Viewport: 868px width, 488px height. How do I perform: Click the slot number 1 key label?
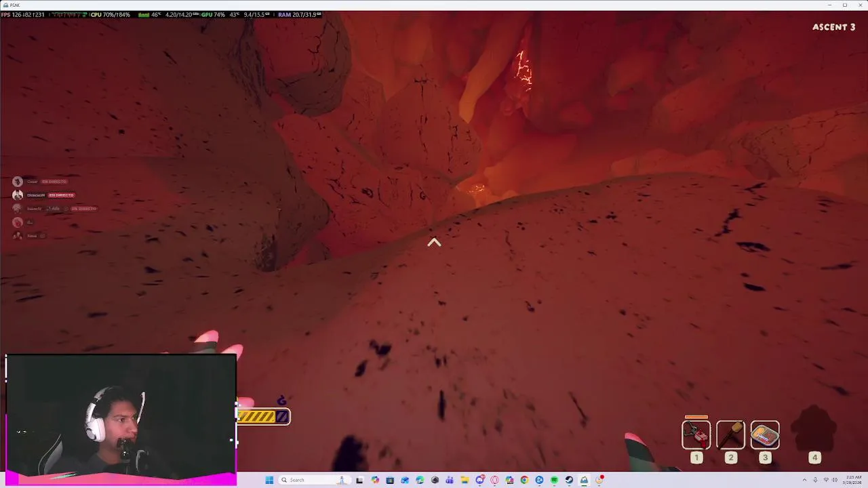(x=696, y=457)
